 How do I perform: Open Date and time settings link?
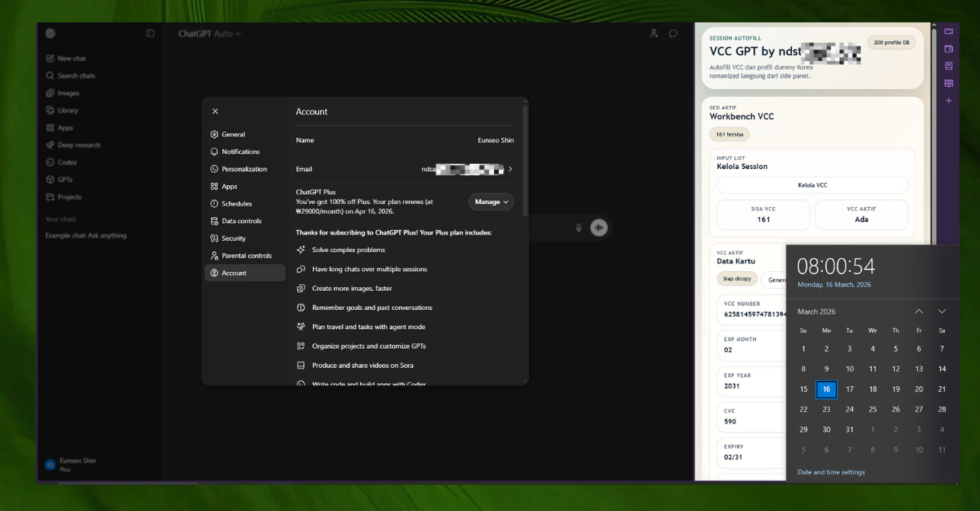(831, 472)
